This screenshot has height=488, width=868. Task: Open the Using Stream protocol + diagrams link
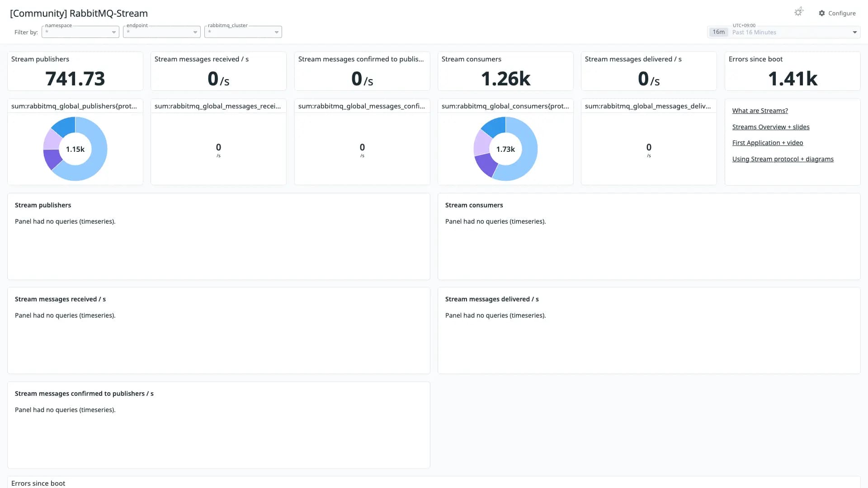(x=783, y=159)
